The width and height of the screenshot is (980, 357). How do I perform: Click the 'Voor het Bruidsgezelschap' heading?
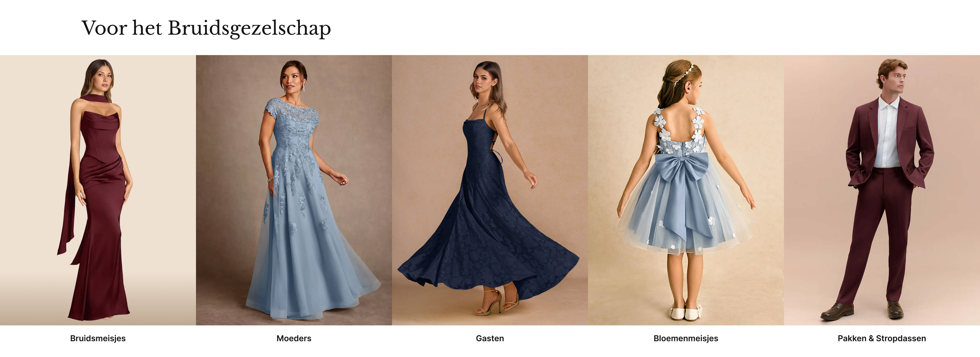pyautogui.click(x=206, y=28)
